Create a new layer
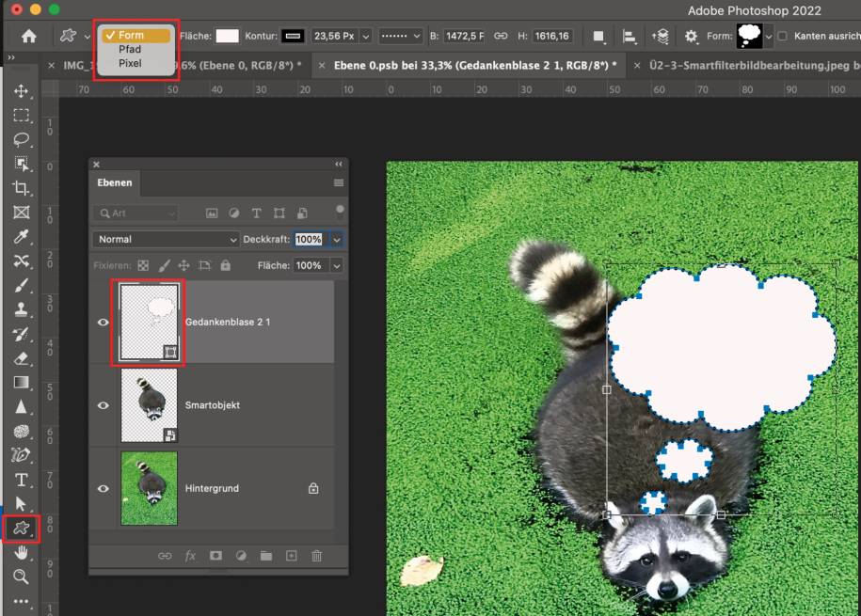This screenshot has width=861, height=616. coord(292,556)
